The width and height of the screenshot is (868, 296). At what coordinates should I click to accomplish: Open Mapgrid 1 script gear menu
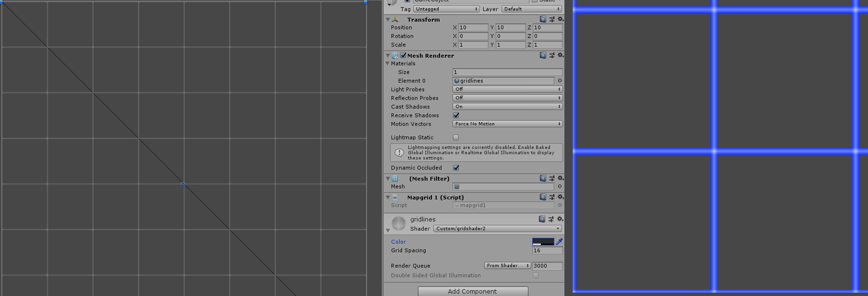click(x=560, y=197)
